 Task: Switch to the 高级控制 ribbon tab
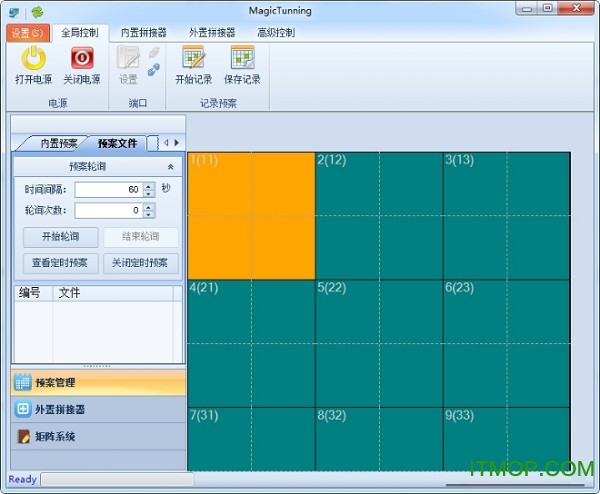276,33
